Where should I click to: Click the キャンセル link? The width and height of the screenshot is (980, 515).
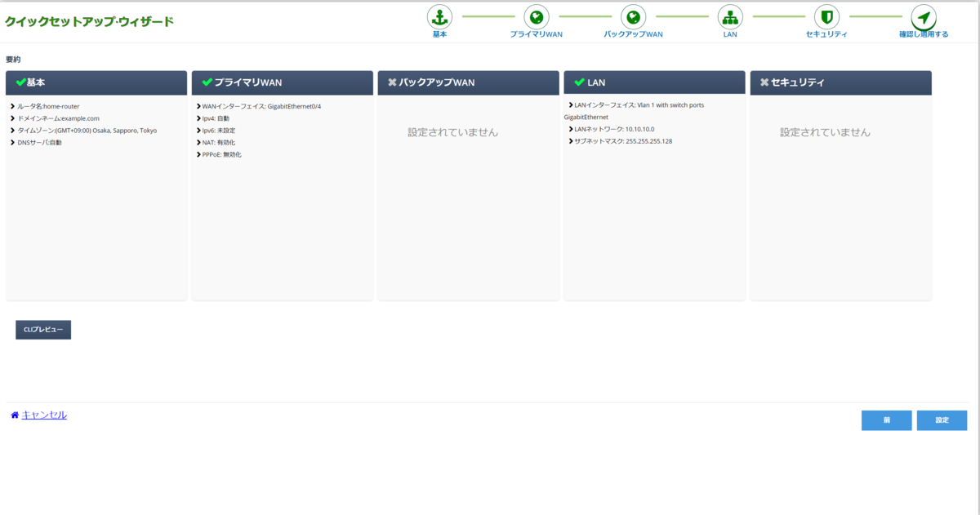click(44, 415)
